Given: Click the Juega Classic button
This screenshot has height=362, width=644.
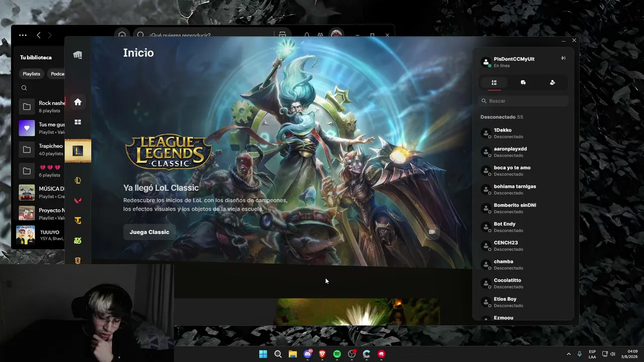Looking at the screenshot, I should (x=149, y=232).
